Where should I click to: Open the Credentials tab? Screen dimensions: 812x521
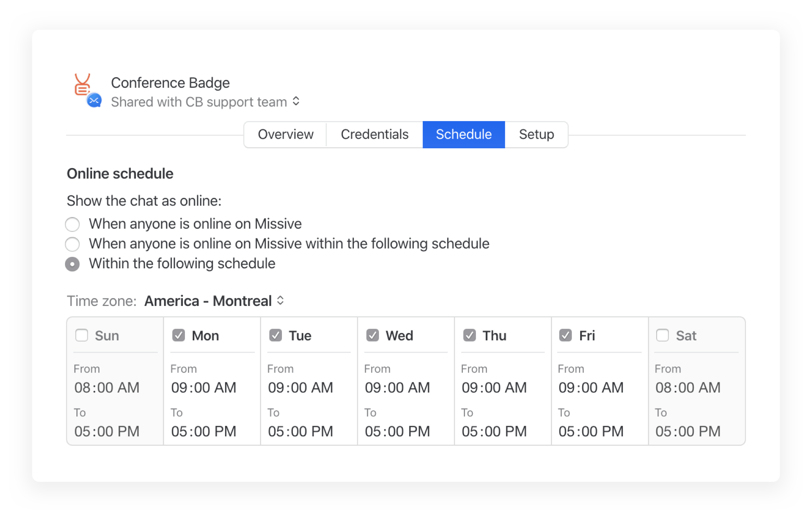374,134
